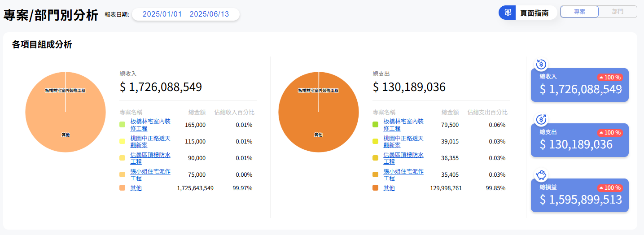Click the 總損益 summary card

click(x=579, y=195)
